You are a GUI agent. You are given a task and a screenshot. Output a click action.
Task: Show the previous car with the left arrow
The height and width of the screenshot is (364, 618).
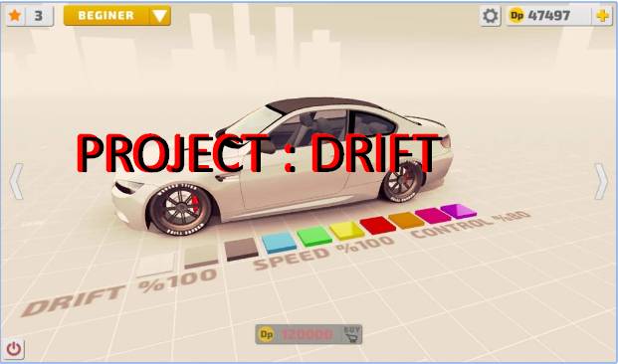[x=16, y=182]
